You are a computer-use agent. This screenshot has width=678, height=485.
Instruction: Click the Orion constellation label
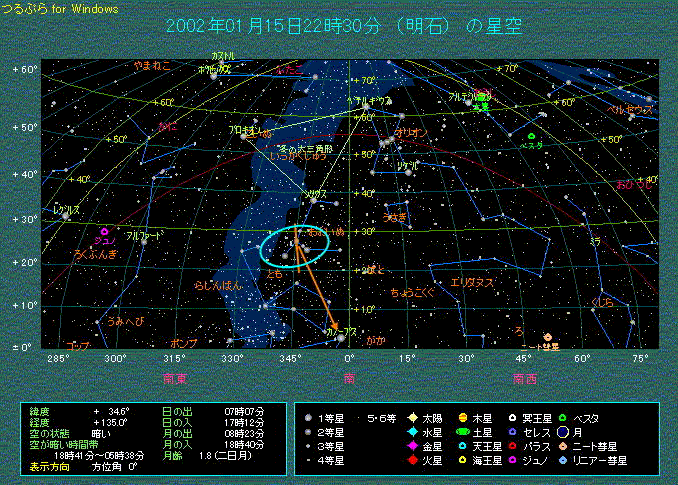point(411,131)
